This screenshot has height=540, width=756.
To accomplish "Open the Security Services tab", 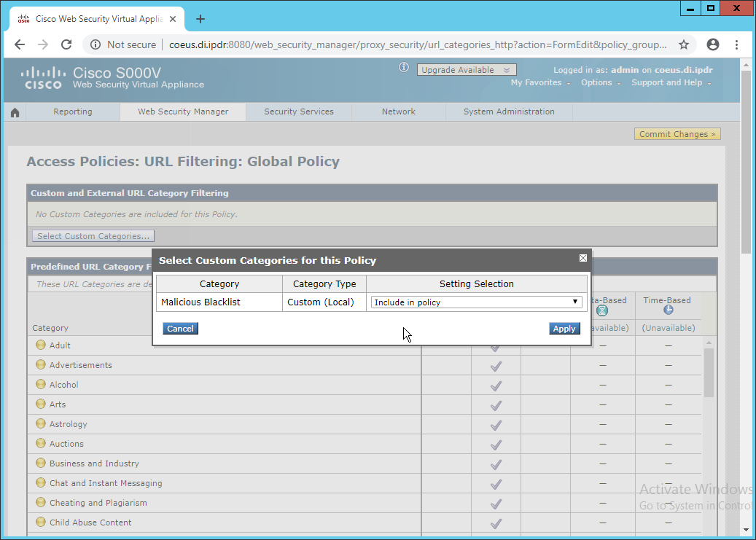I will click(299, 111).
